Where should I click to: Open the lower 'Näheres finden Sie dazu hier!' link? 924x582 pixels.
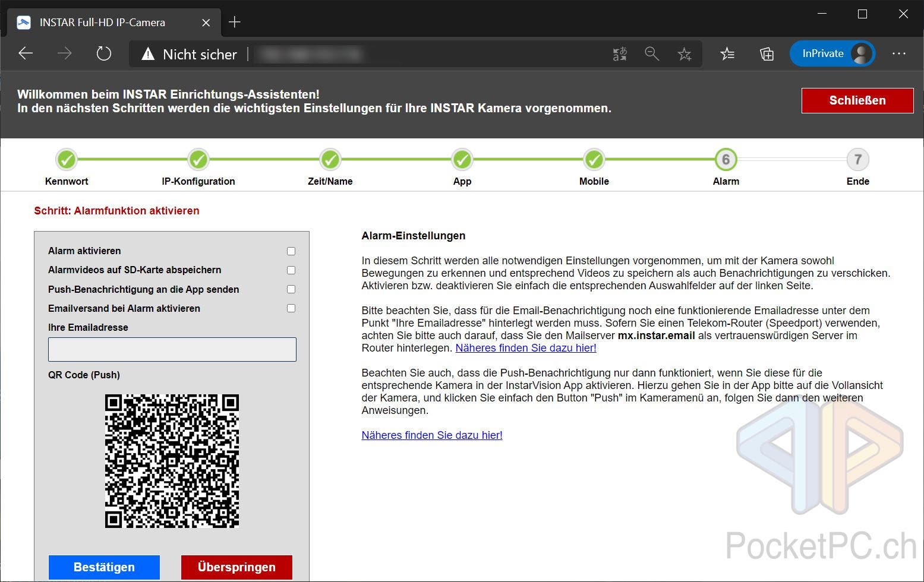pos(432,435)
